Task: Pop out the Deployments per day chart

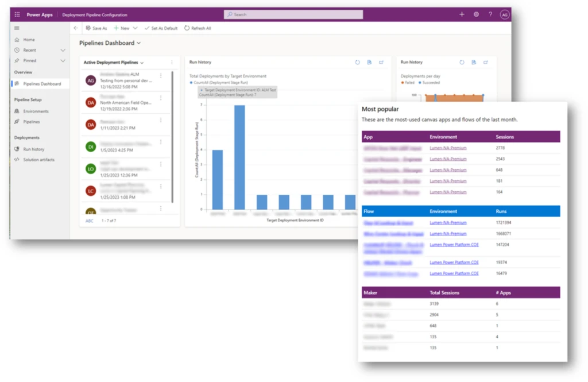Action: (486, 62)
